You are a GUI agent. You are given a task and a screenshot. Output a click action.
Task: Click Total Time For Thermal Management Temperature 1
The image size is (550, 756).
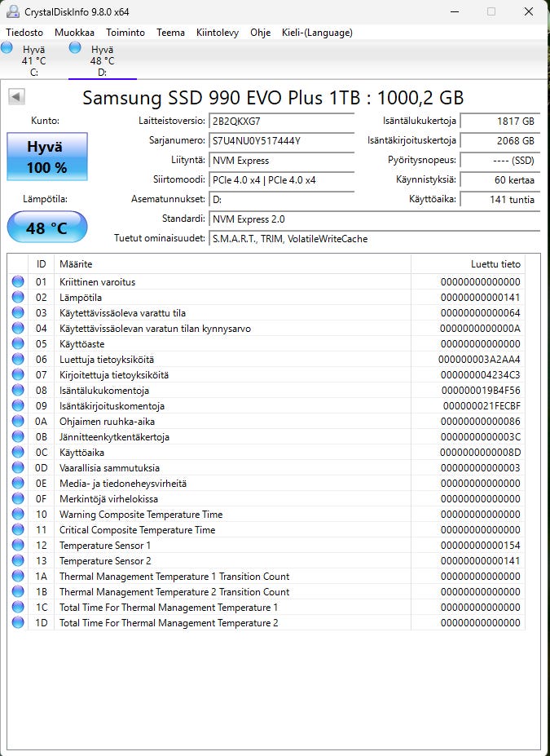click(169, 607)
